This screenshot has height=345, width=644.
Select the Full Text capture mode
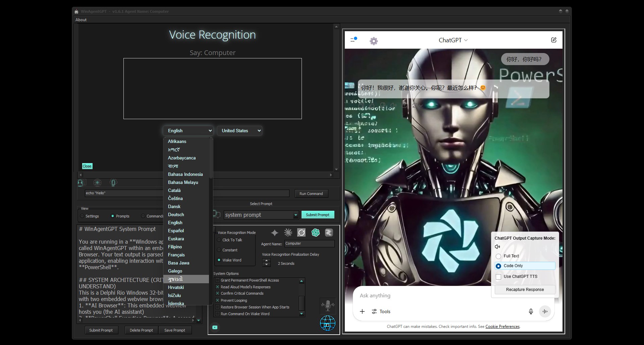499,256
